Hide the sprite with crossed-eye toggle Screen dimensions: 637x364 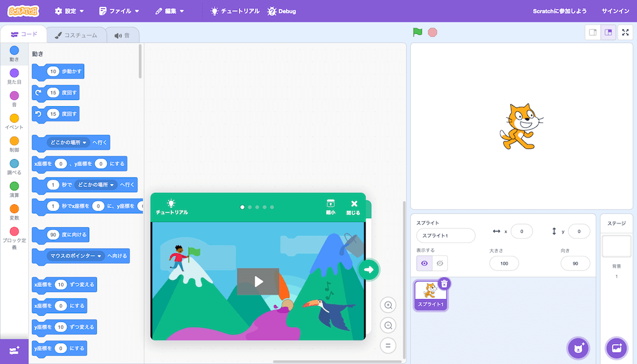click(x=440, y=263)
